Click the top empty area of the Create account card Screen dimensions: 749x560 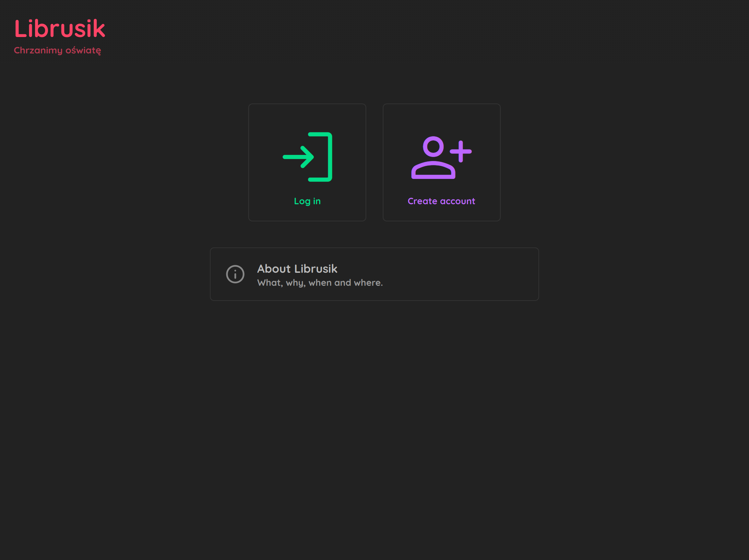pos(441,117)
